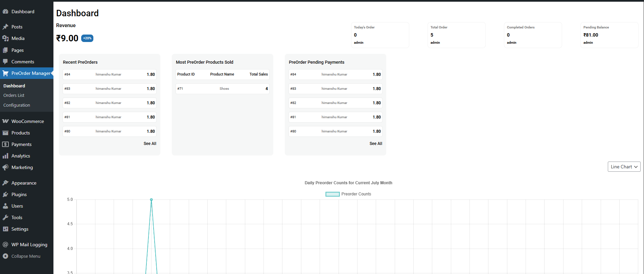644x274 pixels.
Task: Click Revenue amount ₹9.00
Action: [67, 38]
